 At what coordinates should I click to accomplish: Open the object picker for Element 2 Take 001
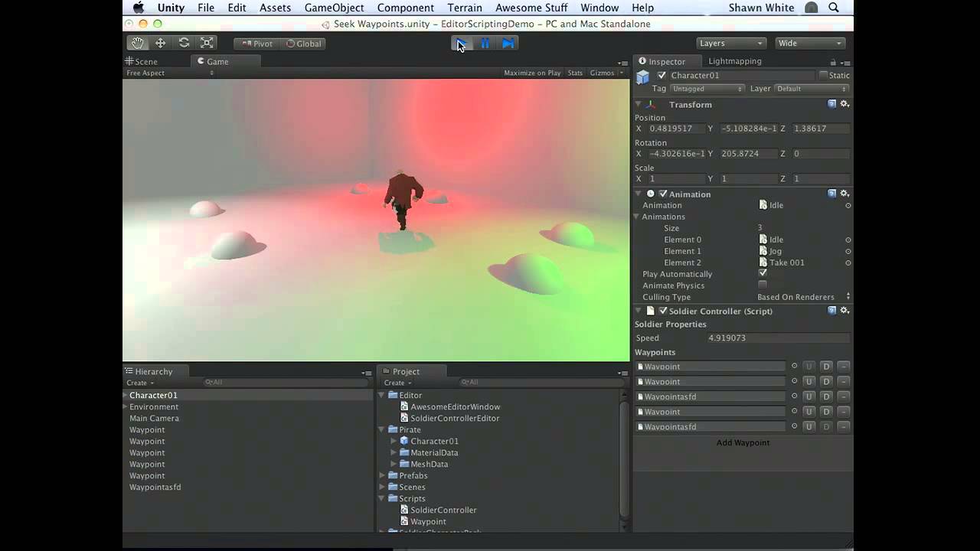[x=848, y=262]
